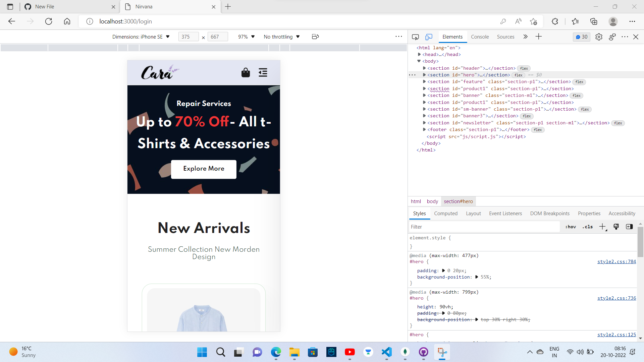The image size is (644, 362).
Task: Rotate the emulated device orientation
Action: pyautogui.click(x=315, y=37)
